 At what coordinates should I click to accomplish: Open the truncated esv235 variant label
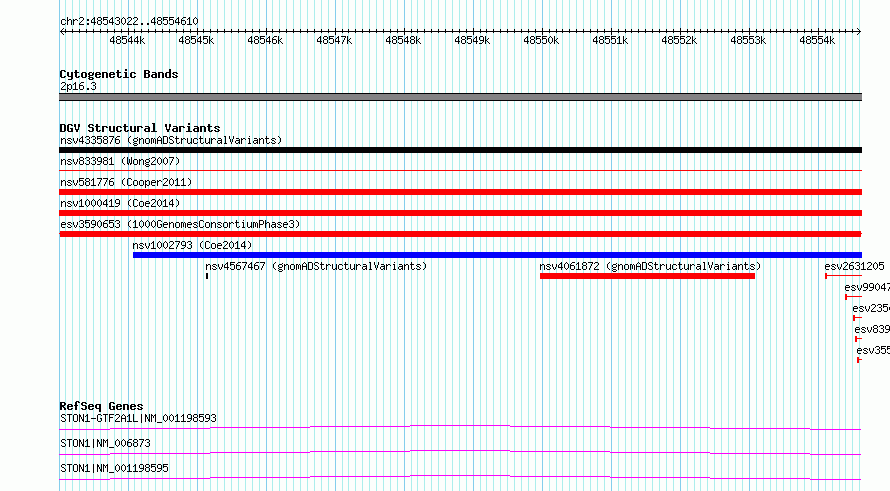click(871, 308)
